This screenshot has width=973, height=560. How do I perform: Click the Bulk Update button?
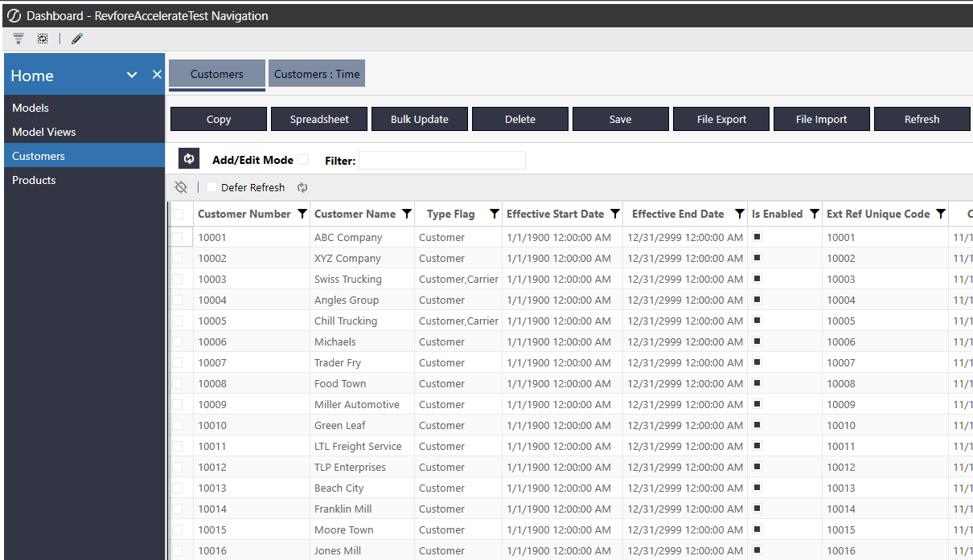(x=419, y=119)
